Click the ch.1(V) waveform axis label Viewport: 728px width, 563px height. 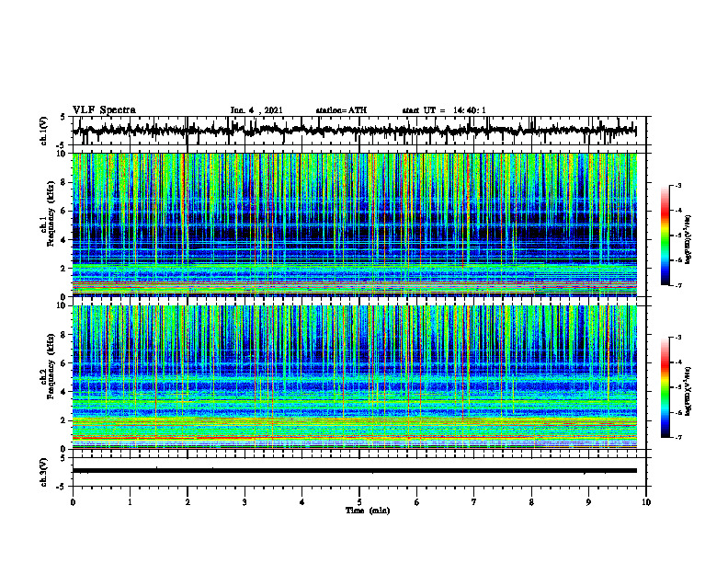coord(44,131)
